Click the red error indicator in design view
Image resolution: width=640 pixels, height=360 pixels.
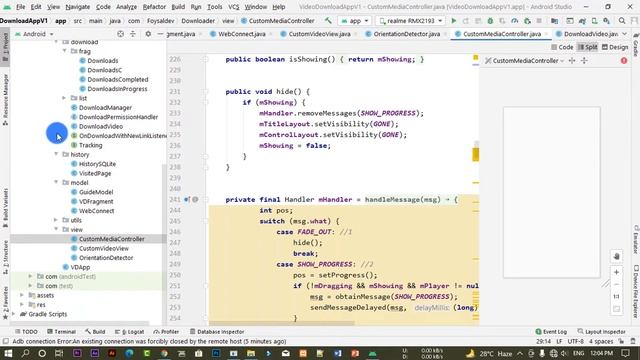coord(624,60)
